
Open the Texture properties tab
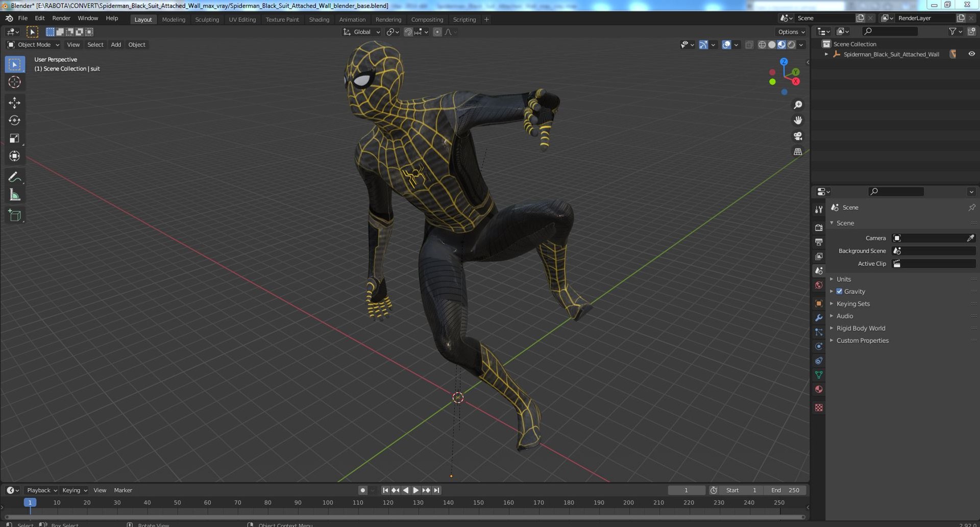[819, 408]
